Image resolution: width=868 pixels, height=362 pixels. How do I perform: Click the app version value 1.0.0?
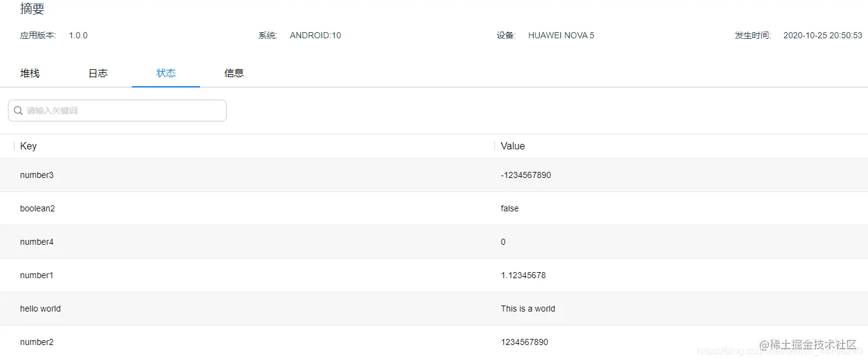pyautogui.click(x=78, y=35)
